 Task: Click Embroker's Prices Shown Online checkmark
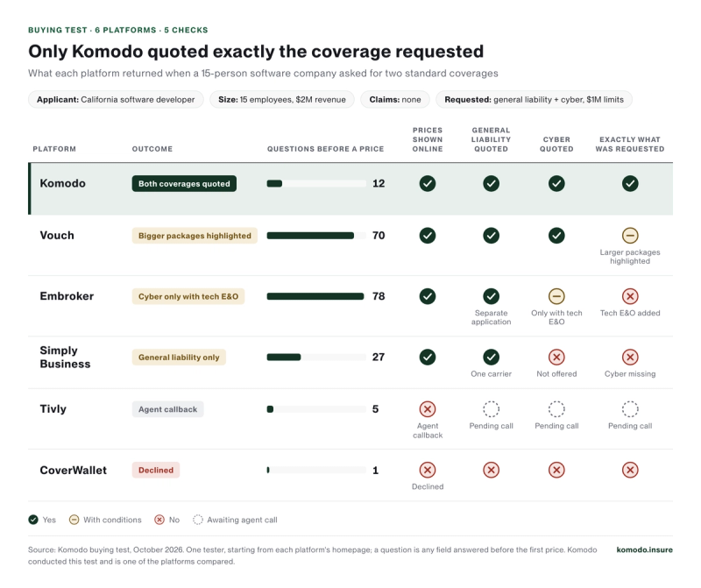pyautogui.click(x=428, y=296)
